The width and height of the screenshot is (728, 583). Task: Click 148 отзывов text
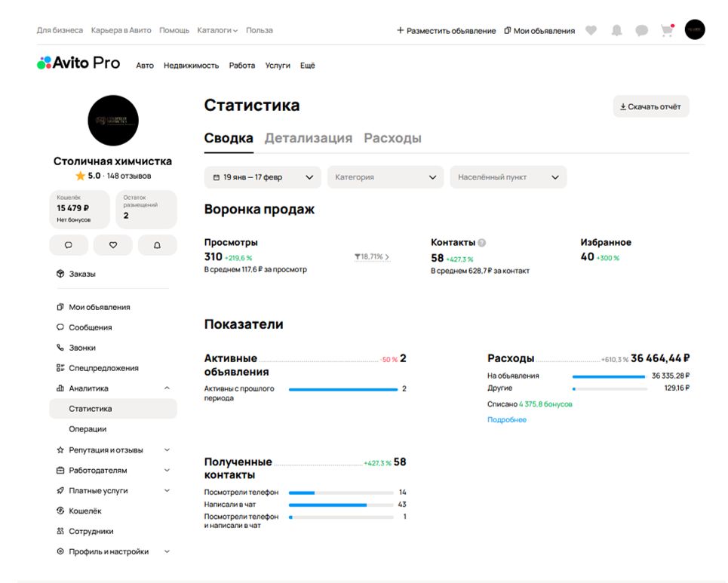128,176
